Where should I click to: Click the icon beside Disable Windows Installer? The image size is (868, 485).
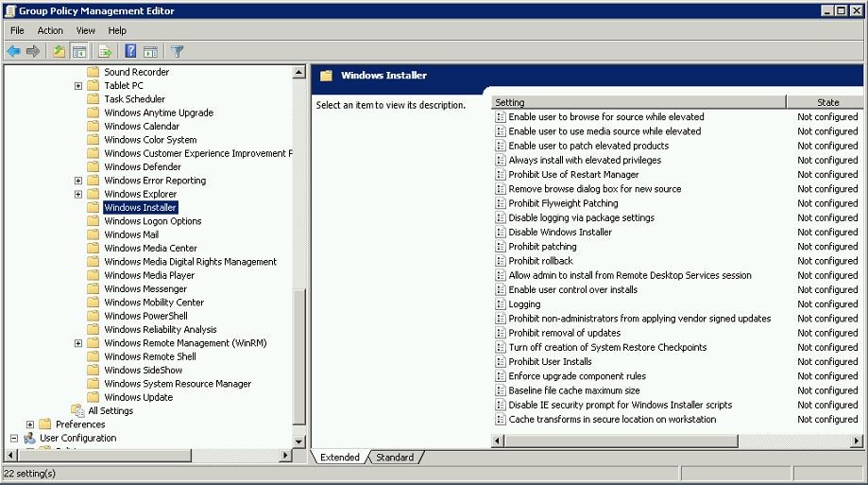coord(500,233)
